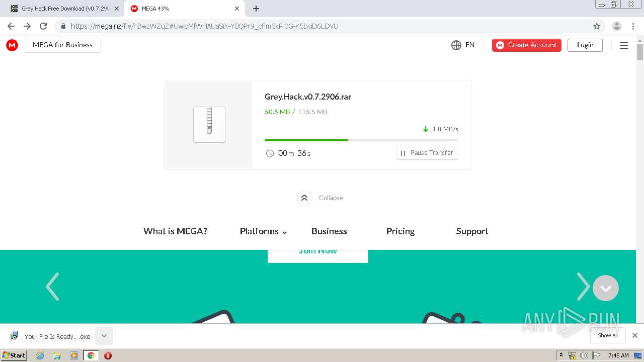Viewport: 644px width, 362px height.
Task: Open the Business menu item
Action: [x=329, y=231]
